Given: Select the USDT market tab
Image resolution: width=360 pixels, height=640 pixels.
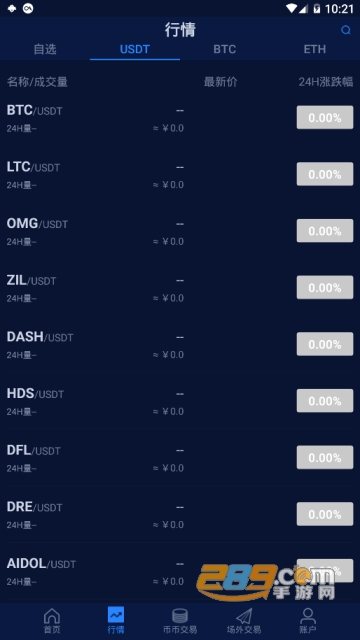Looking at the screenshot, I should (x=135, y=49).
